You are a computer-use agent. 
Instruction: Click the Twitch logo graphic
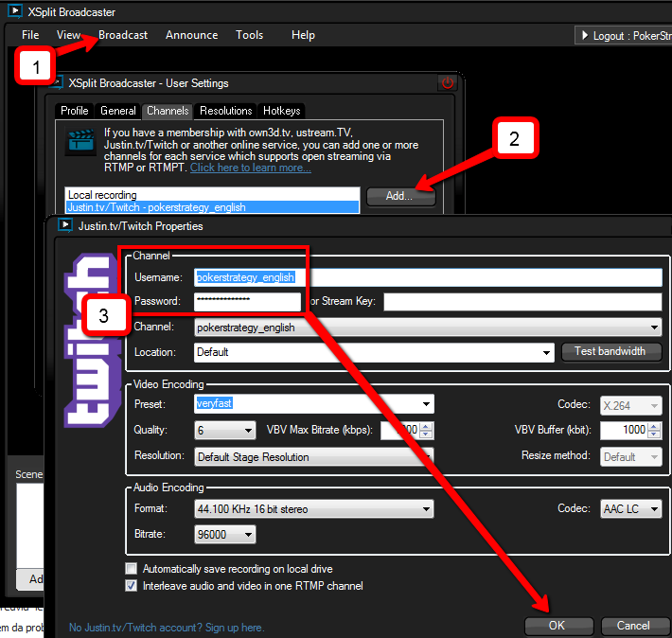point(91,341)
